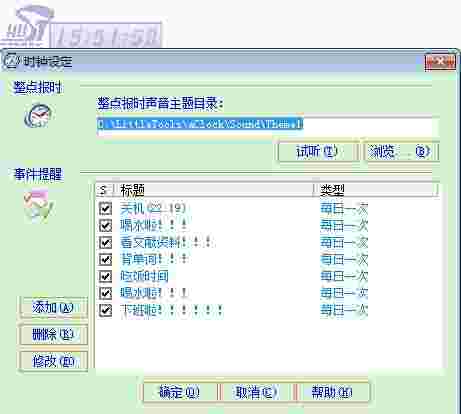
Task: Click the desktop clock widget logo
Action: [x=27, y=26]
